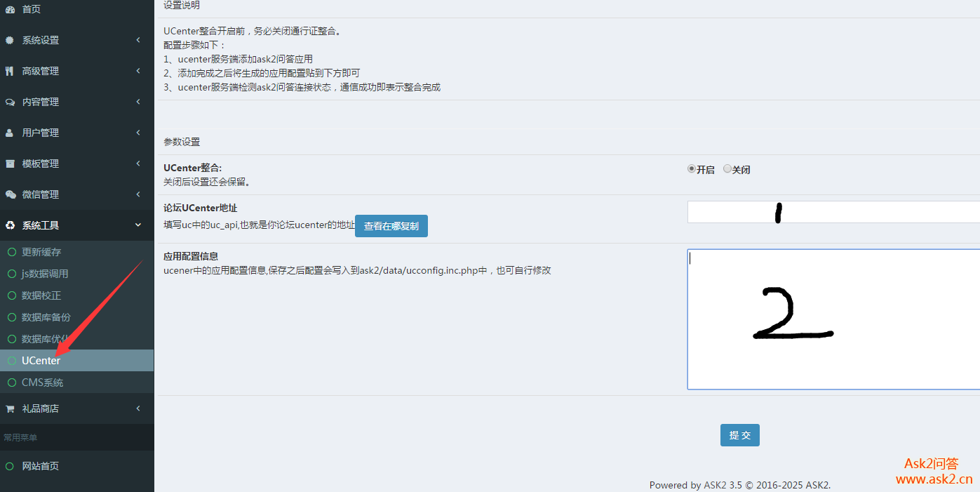Click the 高级管理 fork-knife icon
This screenshot has height=492, width=980.
(x=10, y=71)
